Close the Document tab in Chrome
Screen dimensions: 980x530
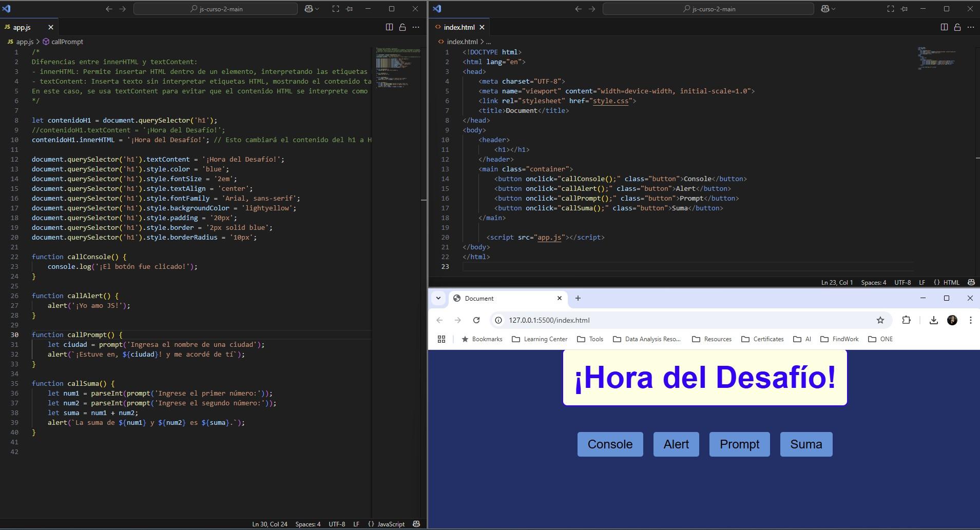tap(560, 298)
